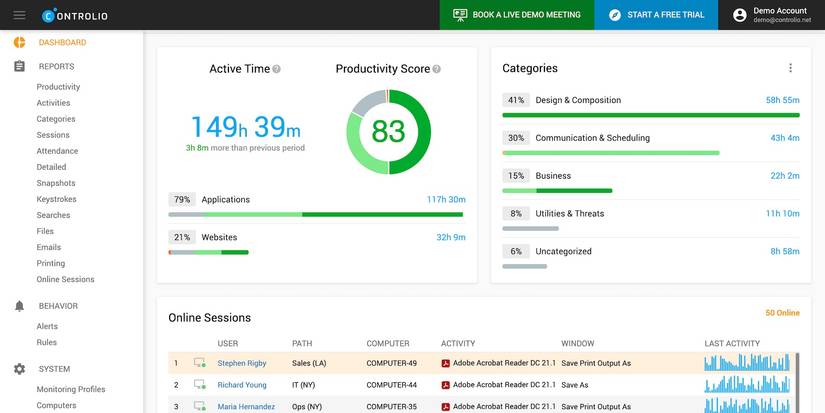
Task: Click the System gear icon
Action: [19, 369]
